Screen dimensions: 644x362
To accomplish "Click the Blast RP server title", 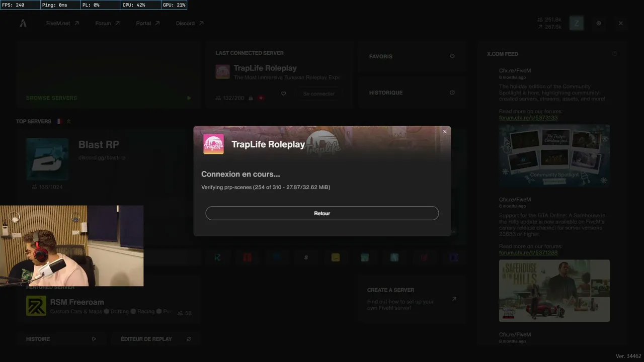I will click(x=99, y=145).
